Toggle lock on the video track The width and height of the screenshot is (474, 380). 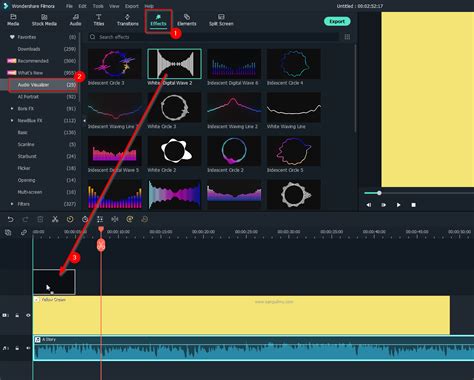(x=17, y=315)
